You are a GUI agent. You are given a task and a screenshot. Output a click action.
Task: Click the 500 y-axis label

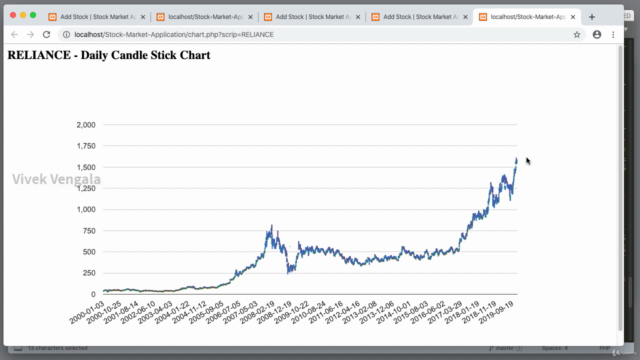[x=89, y=252]
